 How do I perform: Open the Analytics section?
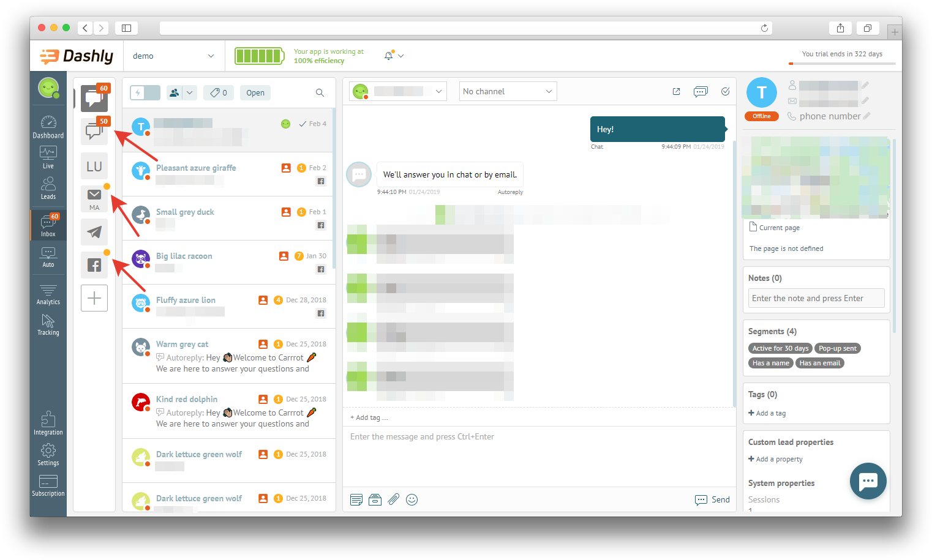pyautogui.click(x=48, y=294)
